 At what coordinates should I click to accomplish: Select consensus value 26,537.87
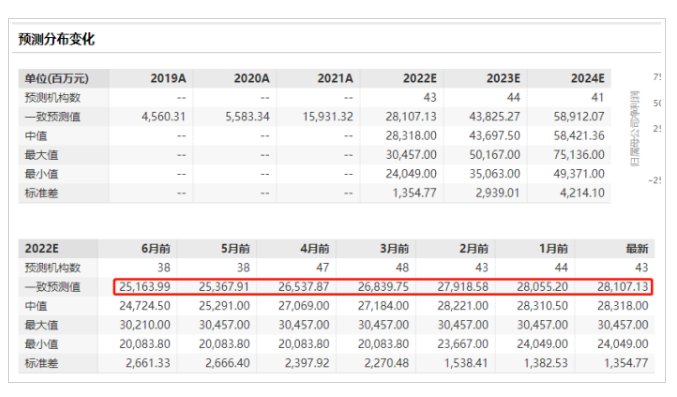[x=304, y=287]
